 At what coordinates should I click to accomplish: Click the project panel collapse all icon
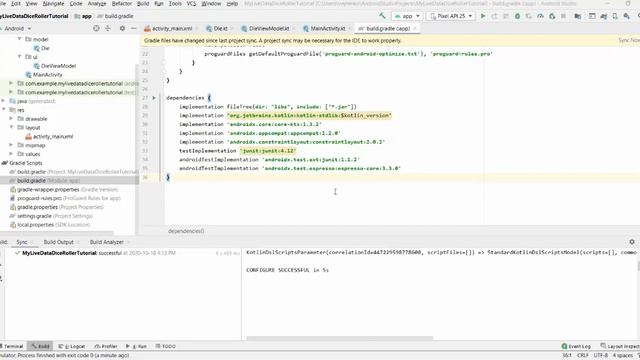[108, 29]
